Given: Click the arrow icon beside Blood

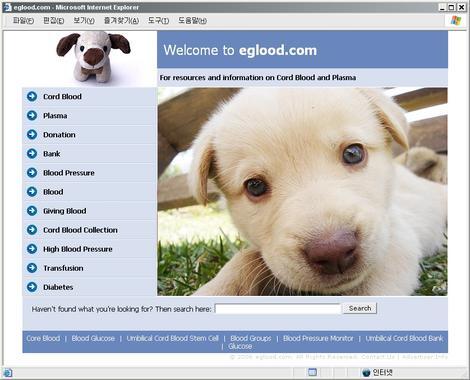Looking at the screenshot, I should pos(32,191).
